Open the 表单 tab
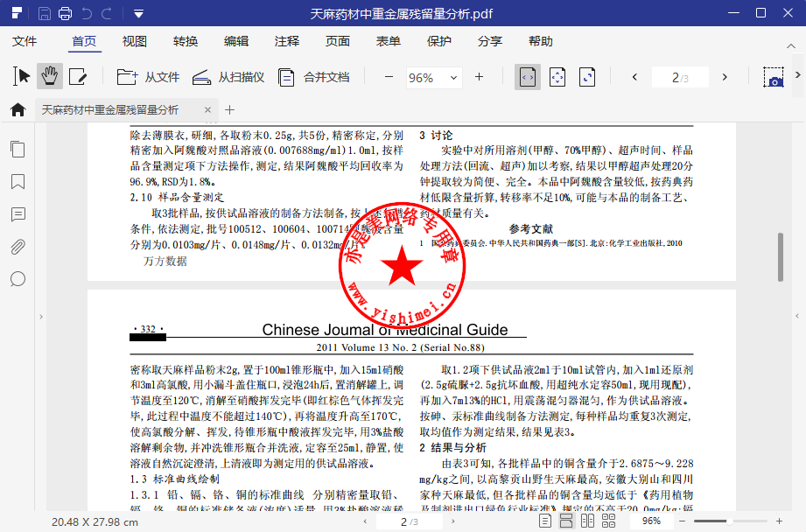806x532 pixels. [388, 41]
